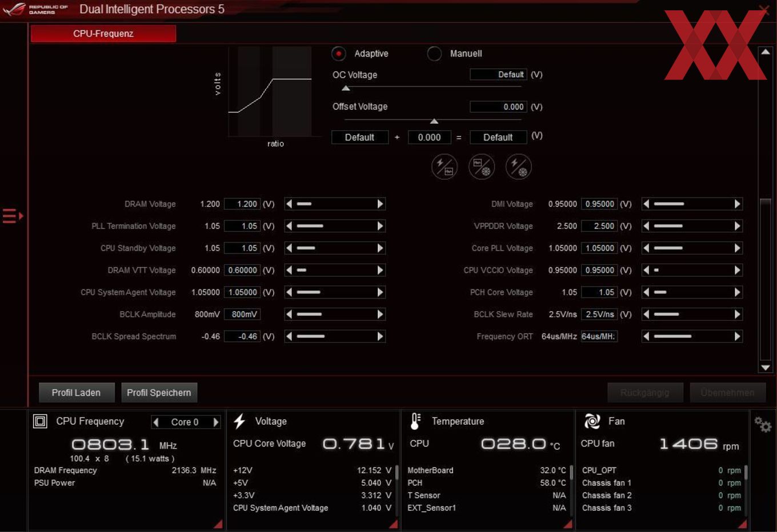The height and width of the screenshot is (532, 777).
Task: Click the Fan panel icon
Action: [592, 421]
